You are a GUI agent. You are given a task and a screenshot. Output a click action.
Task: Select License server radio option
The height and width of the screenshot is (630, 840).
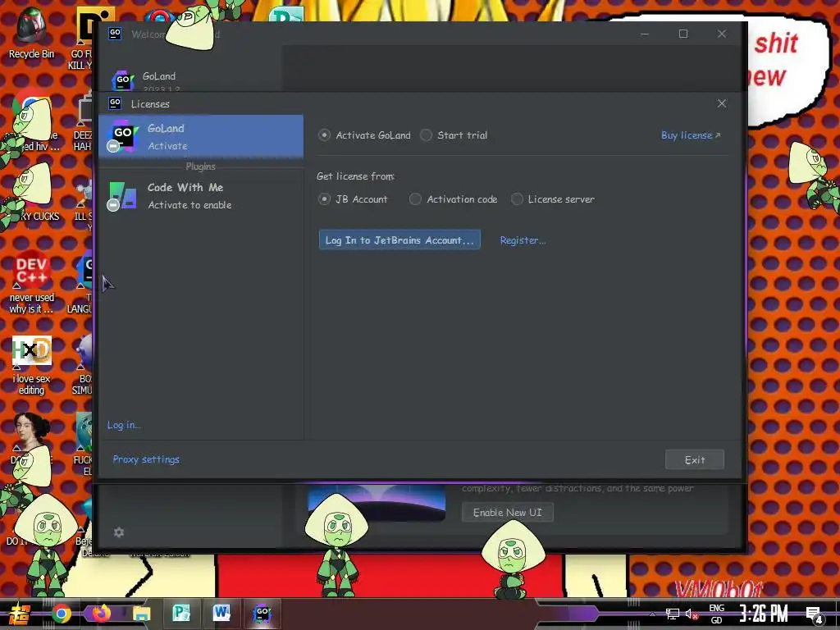tap(552, 199)
